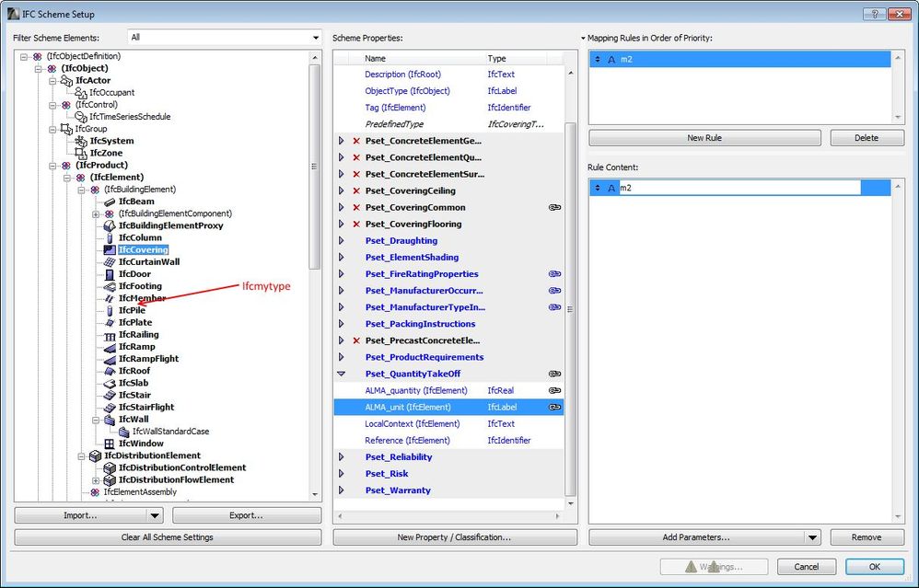Select the IfcBeam element icon
This screenshot has height=588, width=919.
pyautogui.click(x=110, y=202)
